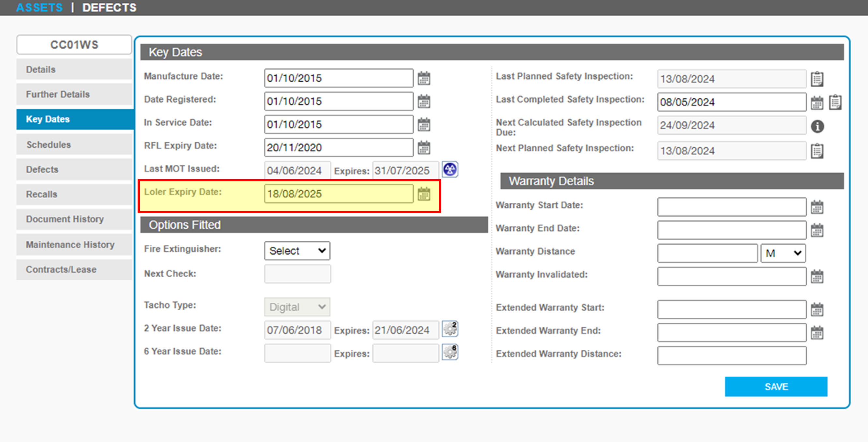
Task: Go to the ASSETS link in header
Action: [x=39, y=8]
